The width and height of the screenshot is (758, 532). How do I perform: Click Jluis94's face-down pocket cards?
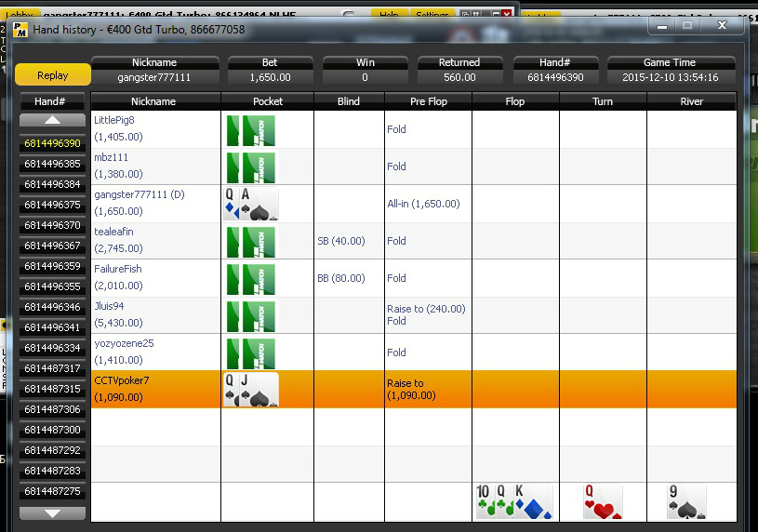click(251, 316)
